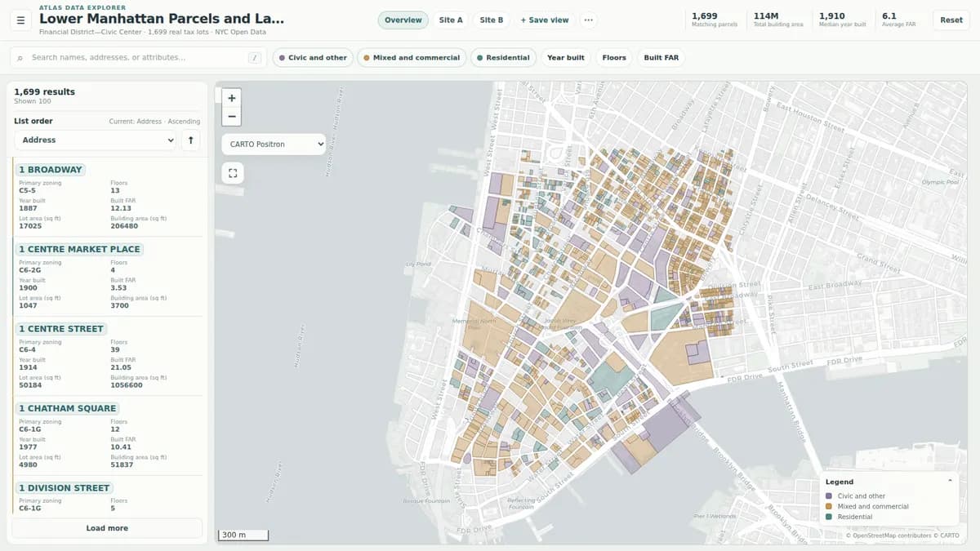Toggle fullscreen map view

233,173
